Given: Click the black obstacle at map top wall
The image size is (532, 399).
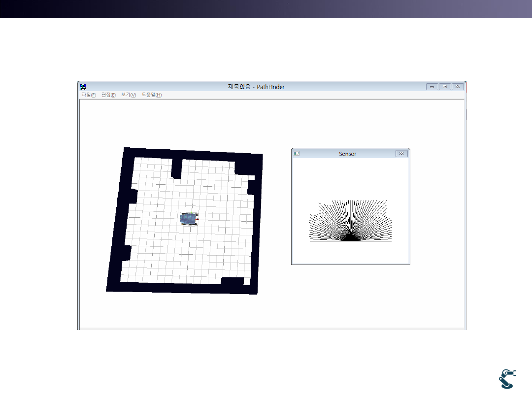Looking at the screenshot, I should click(x=176, y=168).
